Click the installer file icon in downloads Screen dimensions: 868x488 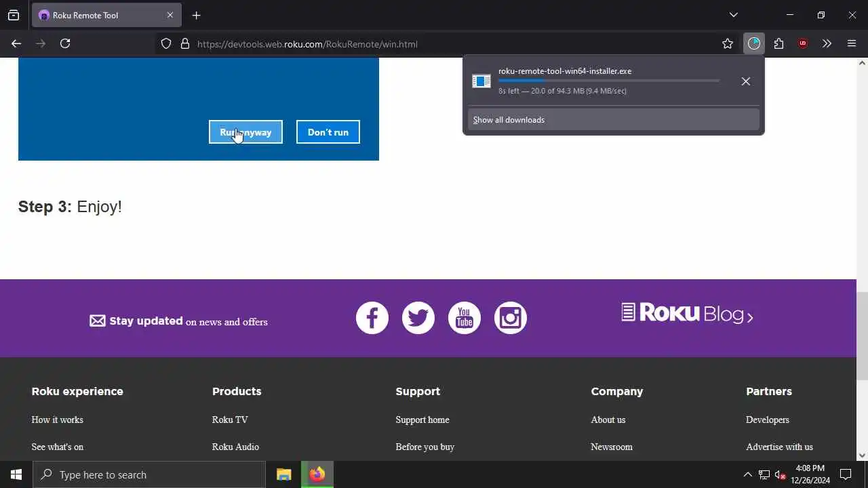pos(481,81)
